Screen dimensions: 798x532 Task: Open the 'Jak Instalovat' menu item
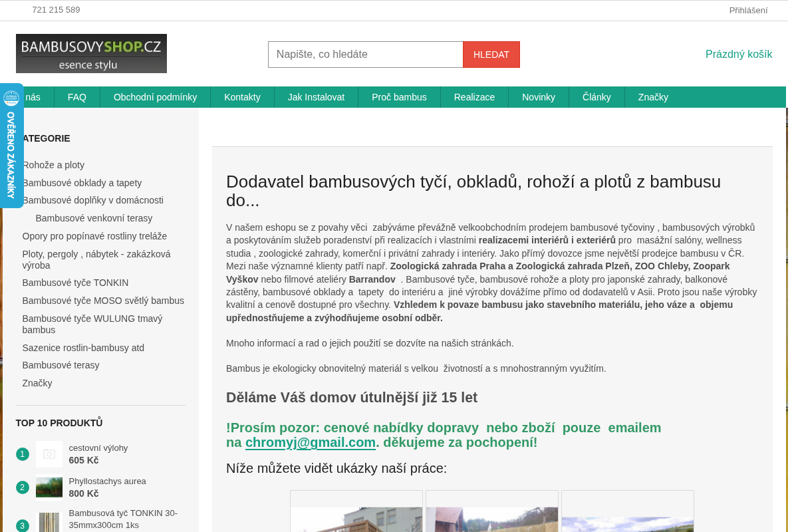pos(316,97)
